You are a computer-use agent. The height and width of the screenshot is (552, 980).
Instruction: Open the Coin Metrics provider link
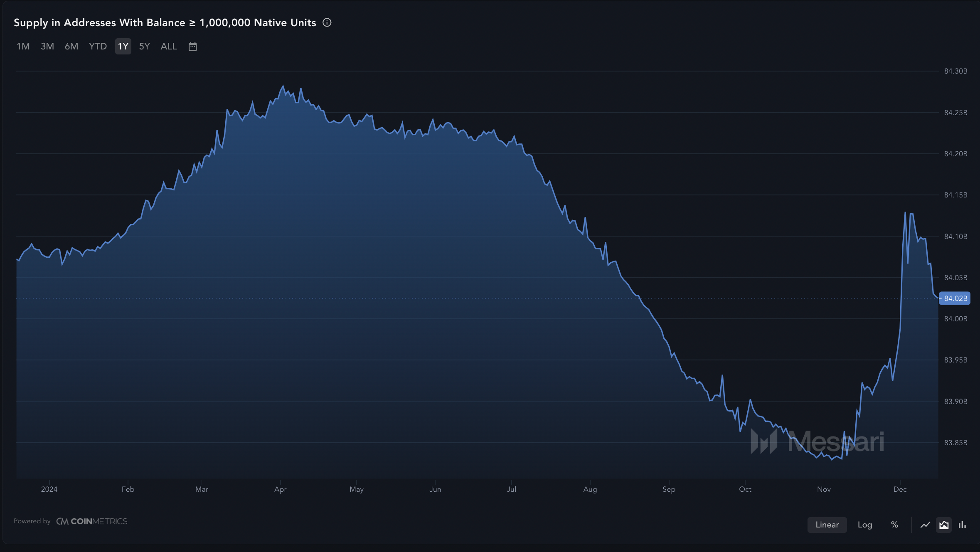pos(92,521)
